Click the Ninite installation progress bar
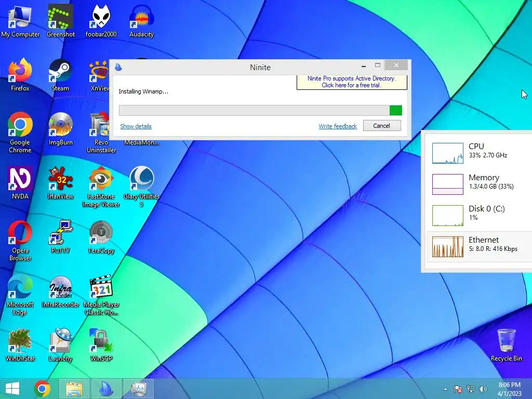The image size is (532, 399). [x=260, y=110]
